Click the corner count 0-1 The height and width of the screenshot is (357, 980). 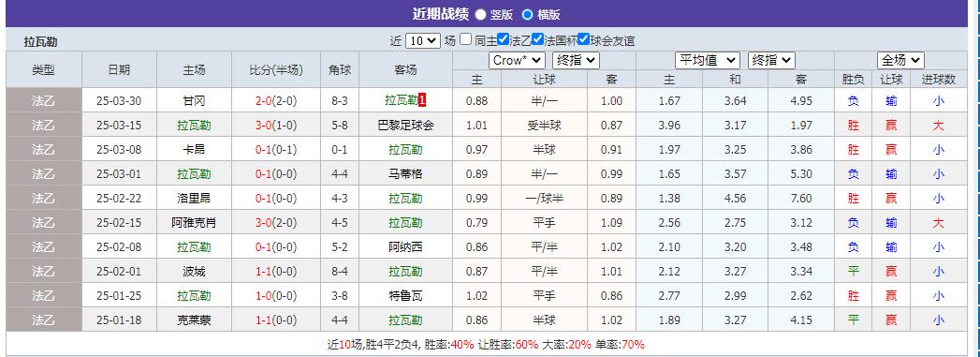340,149
